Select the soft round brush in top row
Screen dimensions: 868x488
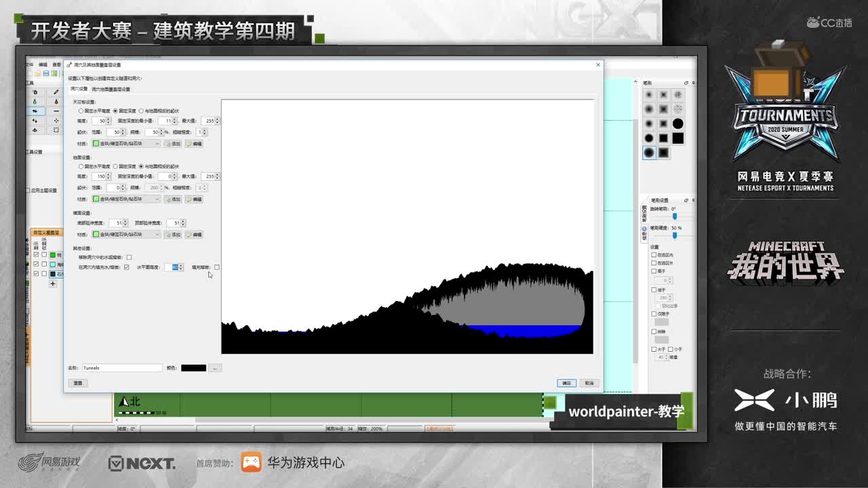pyautogui.click(x=649, y=95)
